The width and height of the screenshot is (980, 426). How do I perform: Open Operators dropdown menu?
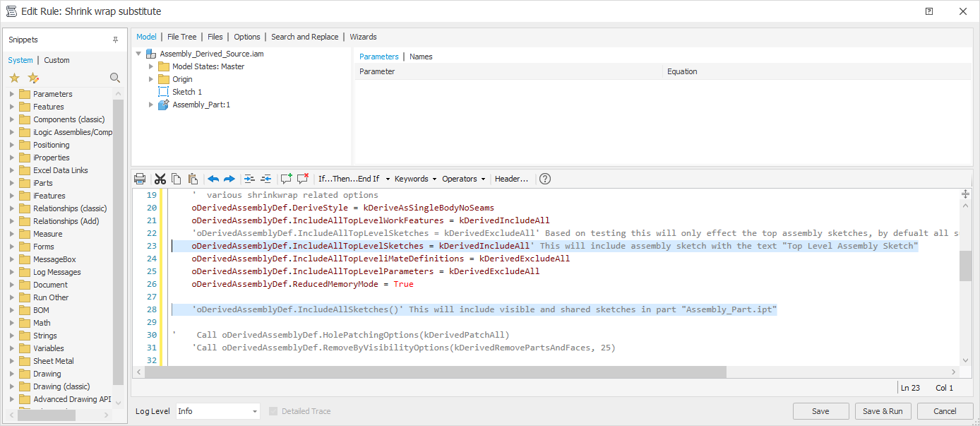[x=463, y=179]
